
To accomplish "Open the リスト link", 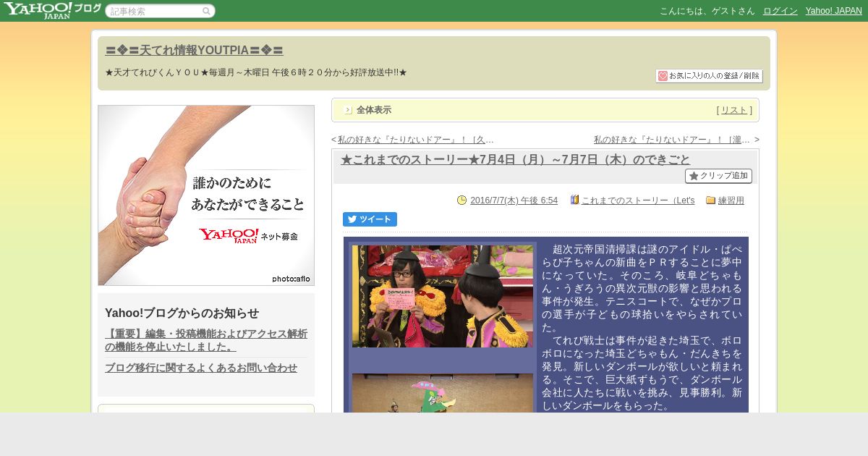I will pyautogui.click(x=734, y=110).
